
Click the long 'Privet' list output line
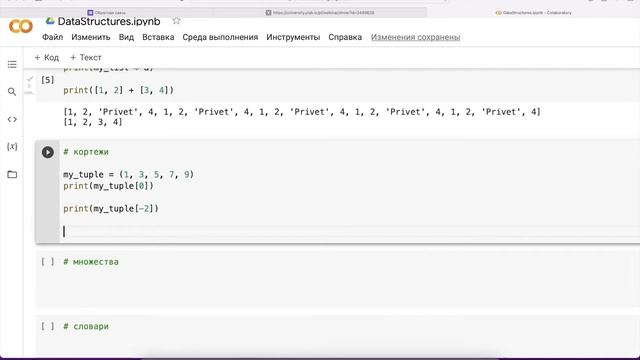(302, 112)
